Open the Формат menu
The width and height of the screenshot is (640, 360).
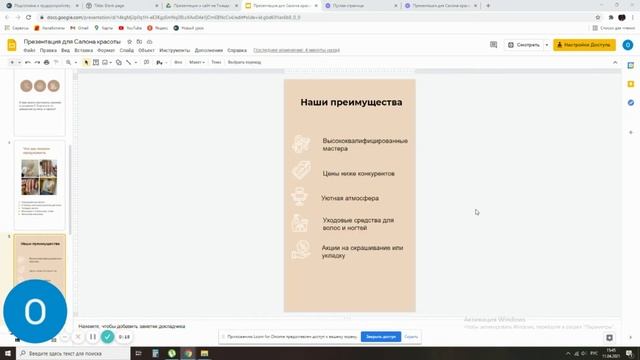tap(106, 50)
